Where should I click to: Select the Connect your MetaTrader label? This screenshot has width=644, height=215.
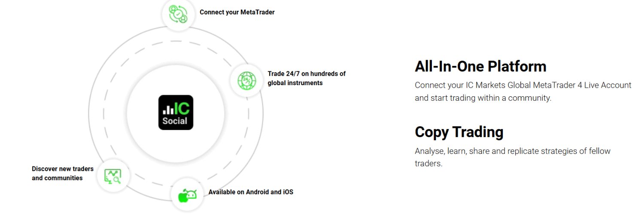[x=237, y=12]
